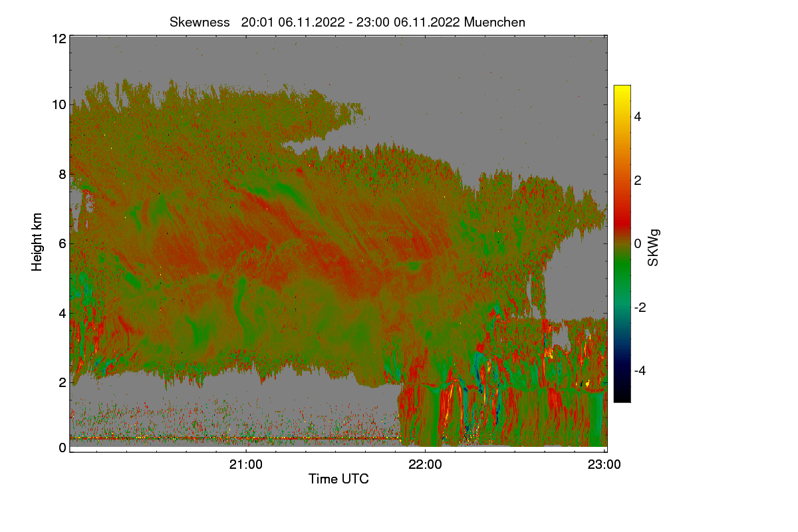Click the '23:00' time tick label
798x532 pixels.
(x=604, y=465)
